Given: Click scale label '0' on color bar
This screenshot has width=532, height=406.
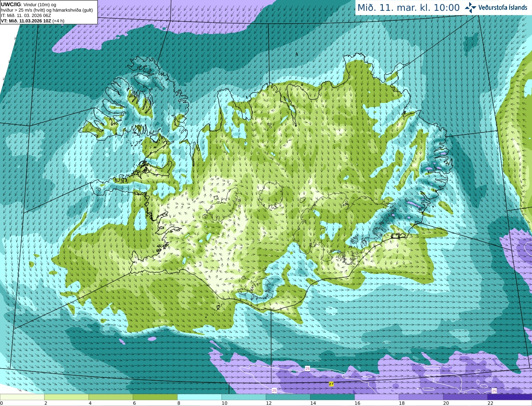Looking at the screenshot, I should click(1, 403).
